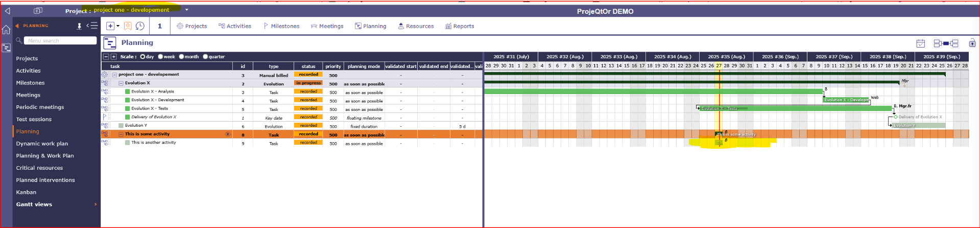Screen dimensions: 980x228
Task: Click the new-item plus icon in the toolbar
Action: (110, 26)
